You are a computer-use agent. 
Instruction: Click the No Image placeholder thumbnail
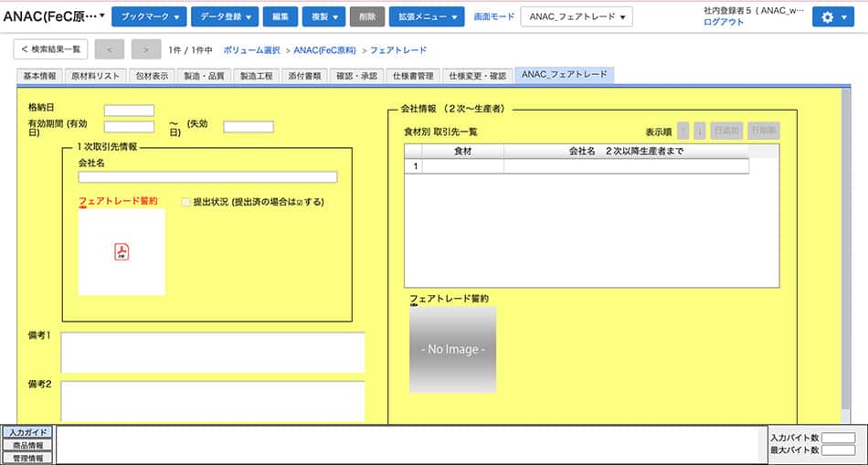coord(452,349)
